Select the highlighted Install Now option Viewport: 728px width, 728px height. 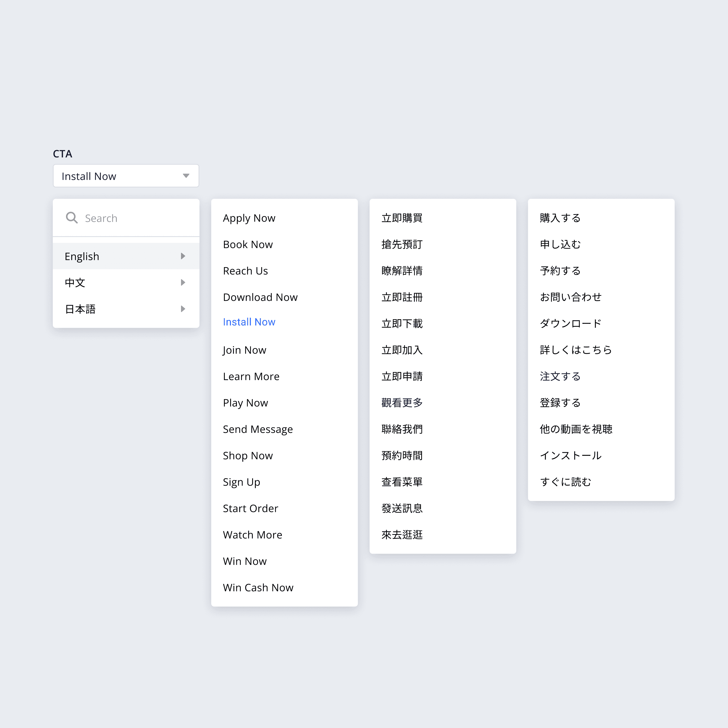(249, 322)
